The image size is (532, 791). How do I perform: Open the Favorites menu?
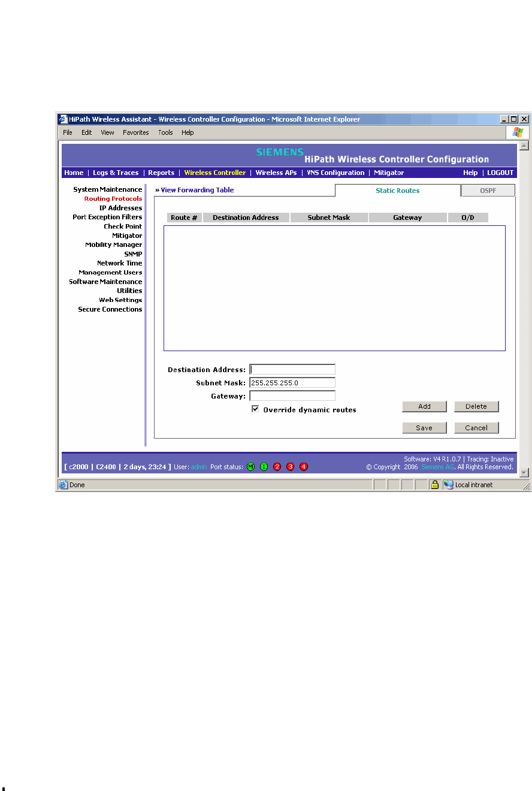[136, 132]
